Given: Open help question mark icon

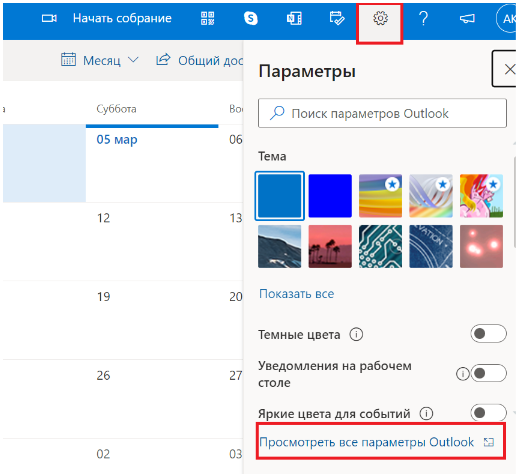Looking at the screenshot, I should tap(423, 18).
